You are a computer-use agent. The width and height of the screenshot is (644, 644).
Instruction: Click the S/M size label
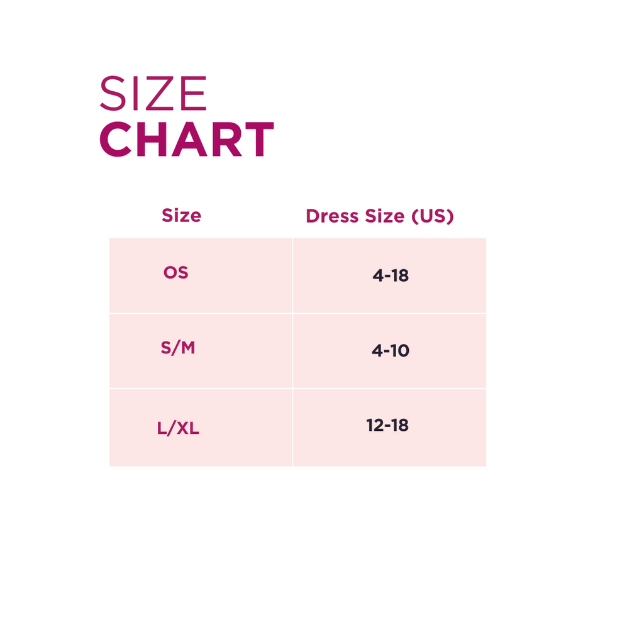point(178,348)
